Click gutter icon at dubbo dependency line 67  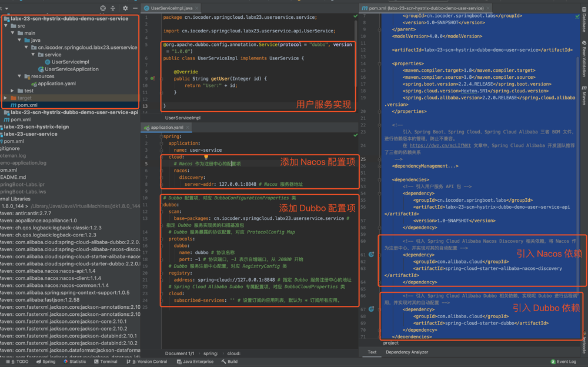click(x=371, y=309)
